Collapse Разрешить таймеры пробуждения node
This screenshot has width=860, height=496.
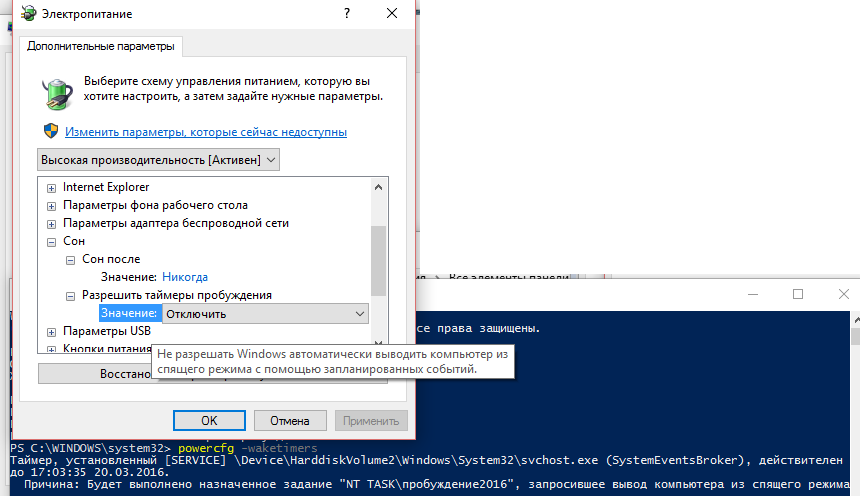[x=70, y=296]
